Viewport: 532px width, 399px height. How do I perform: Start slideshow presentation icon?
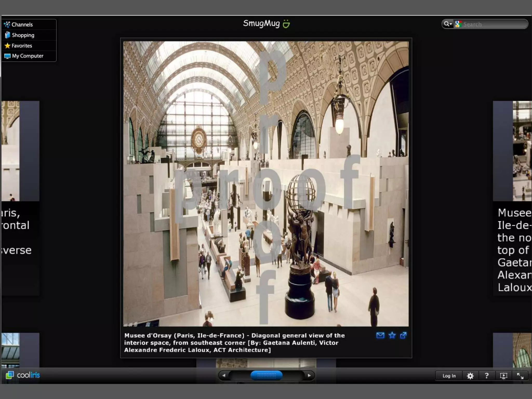pos(503,376)
